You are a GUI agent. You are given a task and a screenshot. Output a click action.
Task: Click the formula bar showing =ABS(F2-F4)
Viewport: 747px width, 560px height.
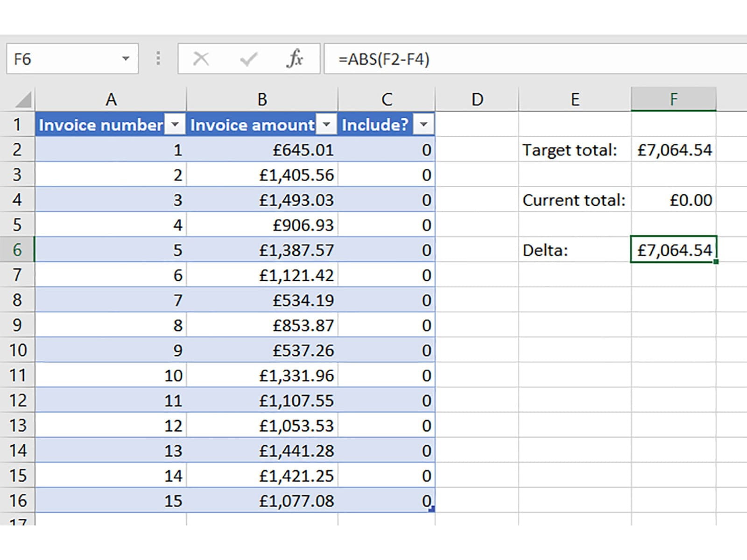pyautogui.click(x=514, y=59)
